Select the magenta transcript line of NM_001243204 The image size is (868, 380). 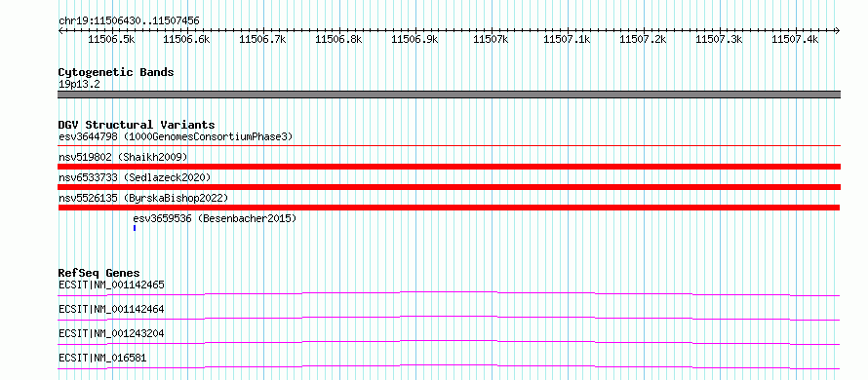pos(450,342)
